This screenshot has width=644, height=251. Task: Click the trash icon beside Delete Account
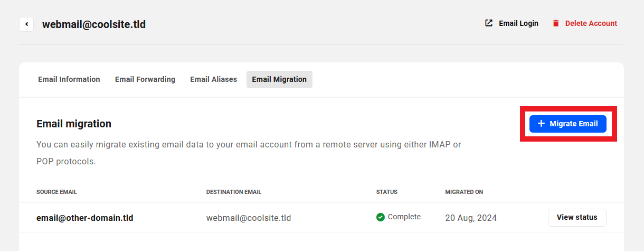tap(556, 23)
